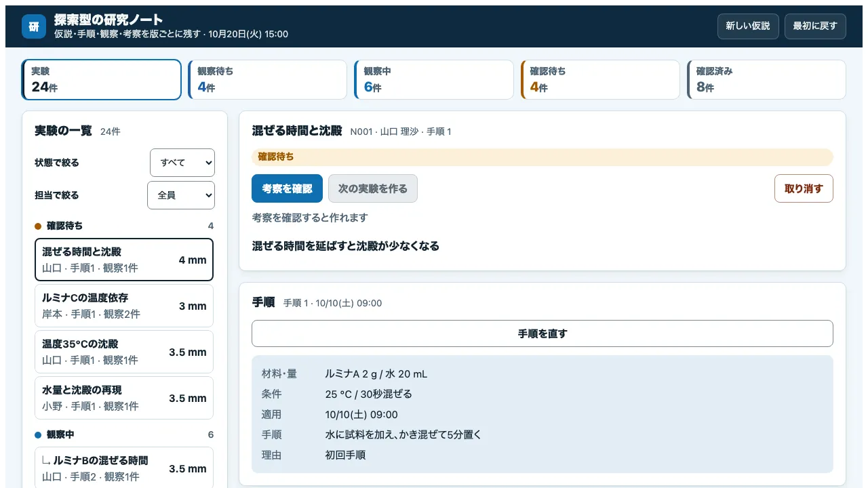Image resolution: width=868 pixels, height=488 pixels.
Task: Select the 温度35°Cの沈殿 experiment row
Action: point(124,352)
